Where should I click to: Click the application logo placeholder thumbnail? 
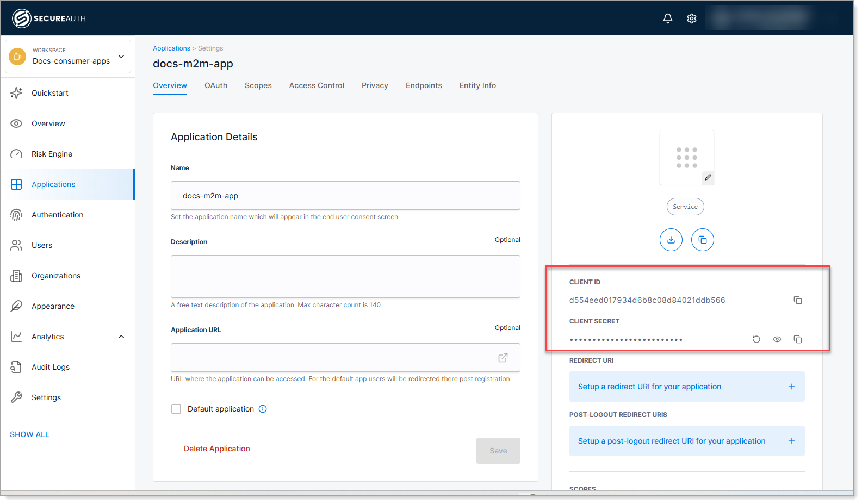pos(687,158)
